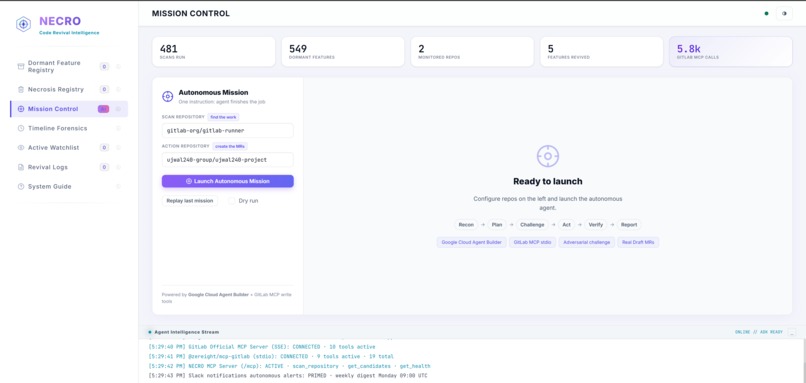
Task: Click log line '@zereight/mcp-gitlab (stdio)'
Action: point(271,356)
